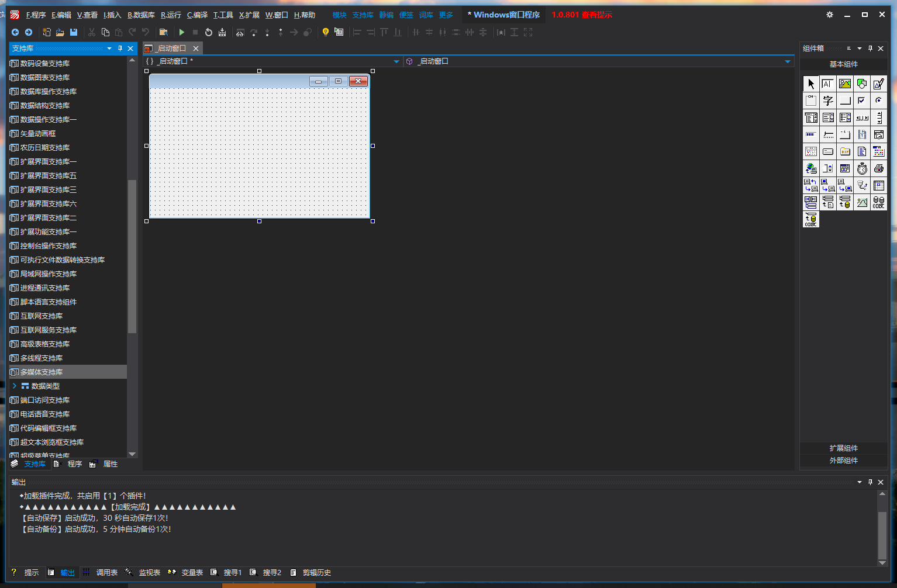The width and height of the screenshot is (897, 588).
Task: Open the H.帮助 menu
Action: (305, 15)
